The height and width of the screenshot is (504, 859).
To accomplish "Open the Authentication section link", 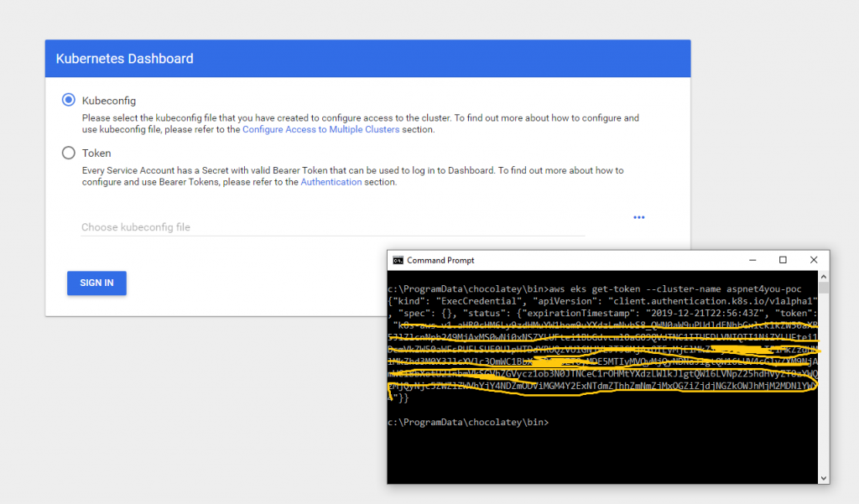I will (331, 182).
